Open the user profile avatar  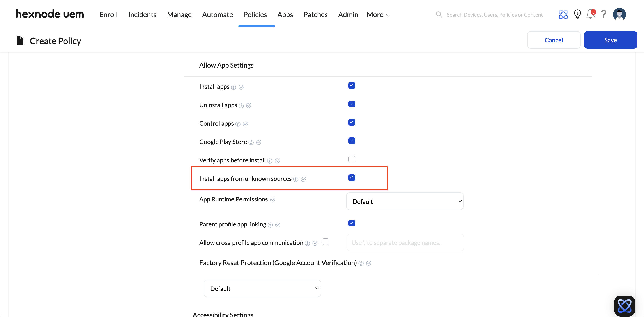(x=619, y=14)
